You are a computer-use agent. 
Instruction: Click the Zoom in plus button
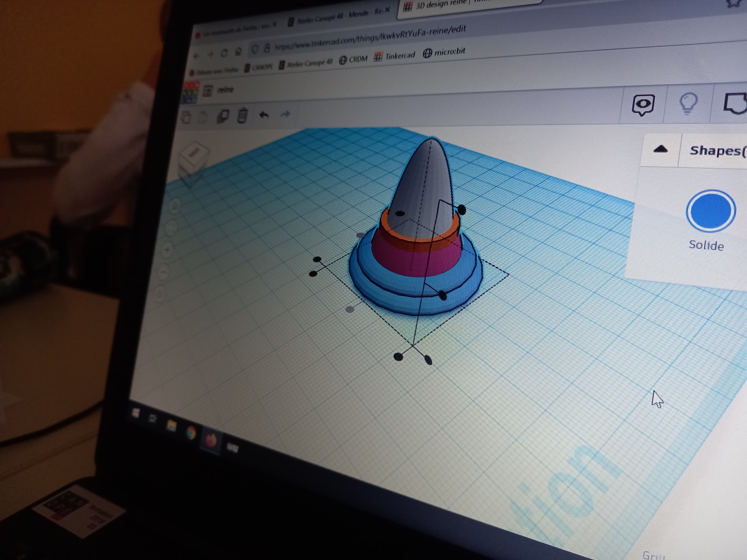coord(168,249)
